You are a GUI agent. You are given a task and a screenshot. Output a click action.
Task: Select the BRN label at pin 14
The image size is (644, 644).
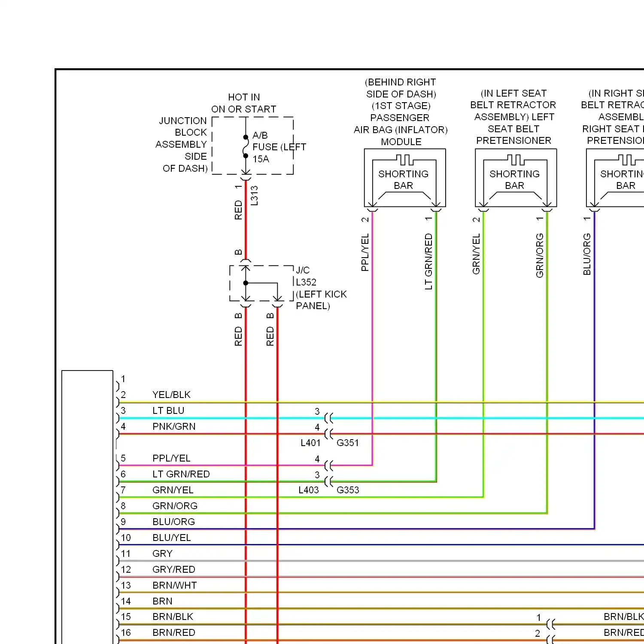click(x=162, y=601)
